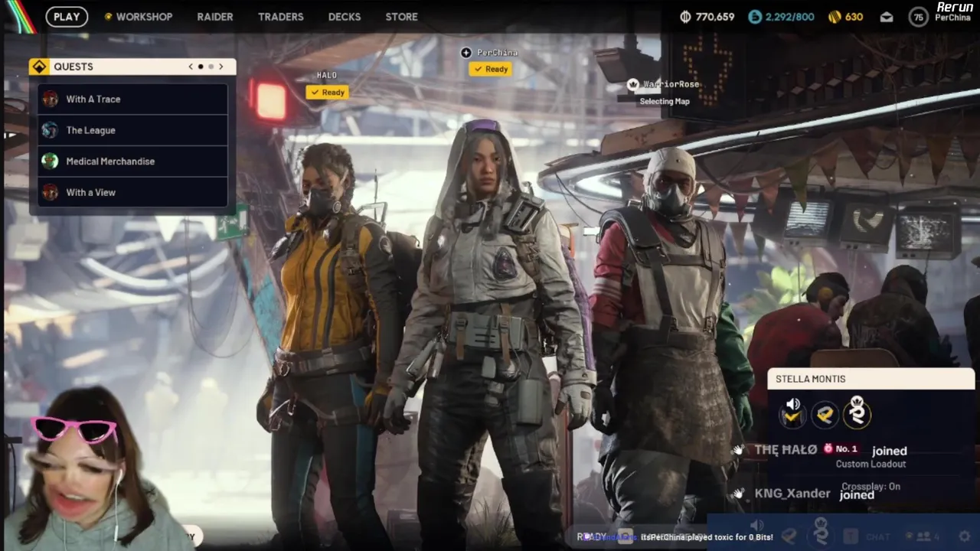The height and width of the screenshot is (551, 980).
Task: Click the 630 token balance
Action: (854, 17)
